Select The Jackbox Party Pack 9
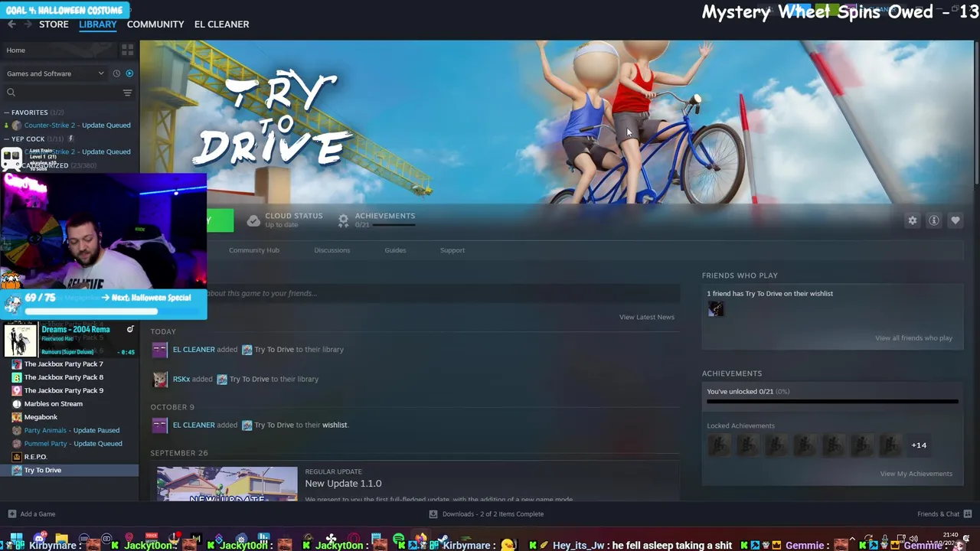 click(64, 390)
